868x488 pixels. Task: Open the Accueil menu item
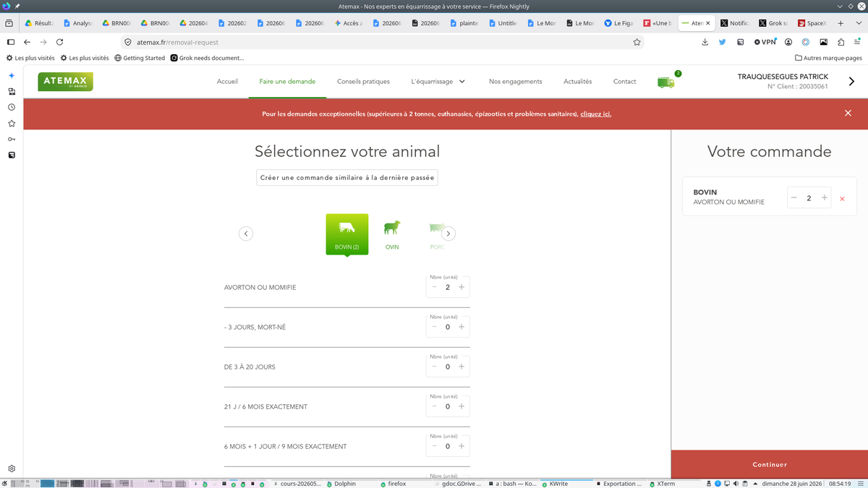227,82
